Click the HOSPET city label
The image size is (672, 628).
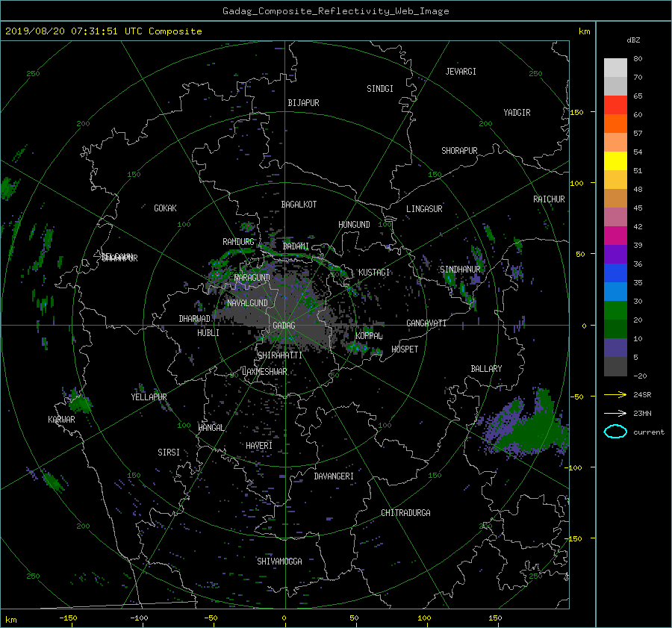pyautogui.click(x=405, y=349)
